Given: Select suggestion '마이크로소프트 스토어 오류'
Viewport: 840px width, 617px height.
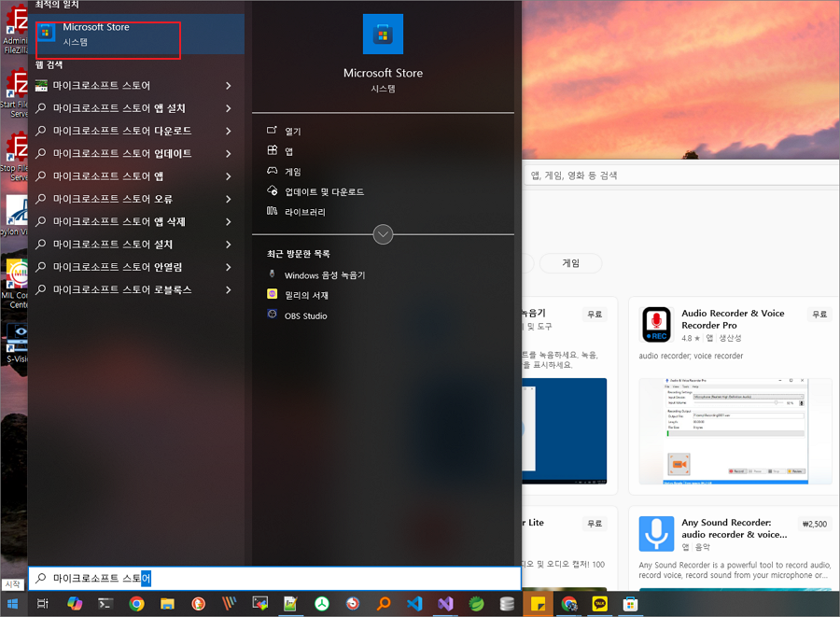Looking at the screenshot, I should click(x=113, y=199).
